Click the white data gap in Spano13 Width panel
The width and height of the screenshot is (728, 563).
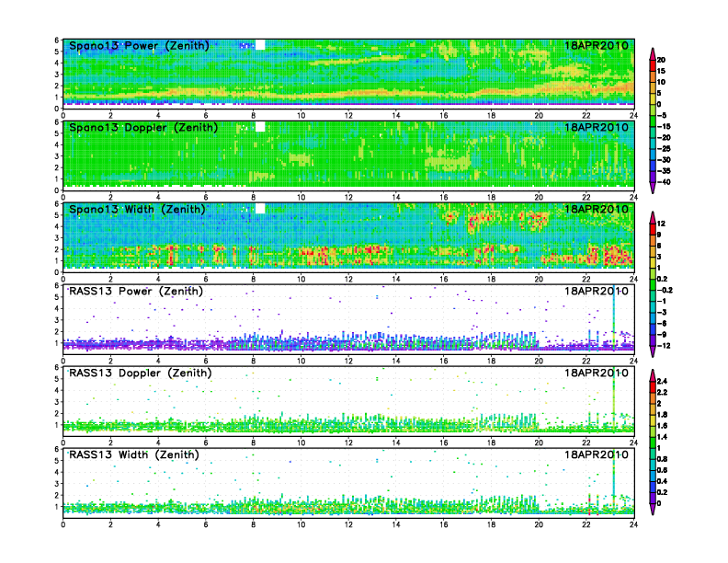click(260, 209)
